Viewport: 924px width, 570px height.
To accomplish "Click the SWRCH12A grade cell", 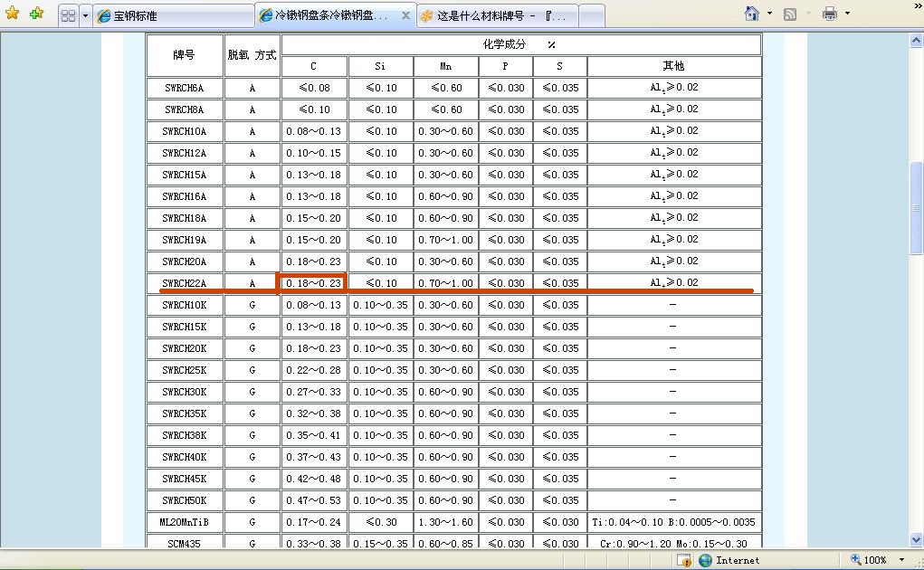I will click(185, 153).
